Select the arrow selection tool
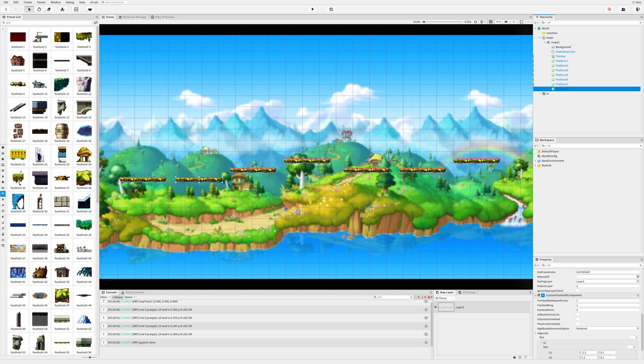Screen dimensions: 644x364 [x=30, y=9]
